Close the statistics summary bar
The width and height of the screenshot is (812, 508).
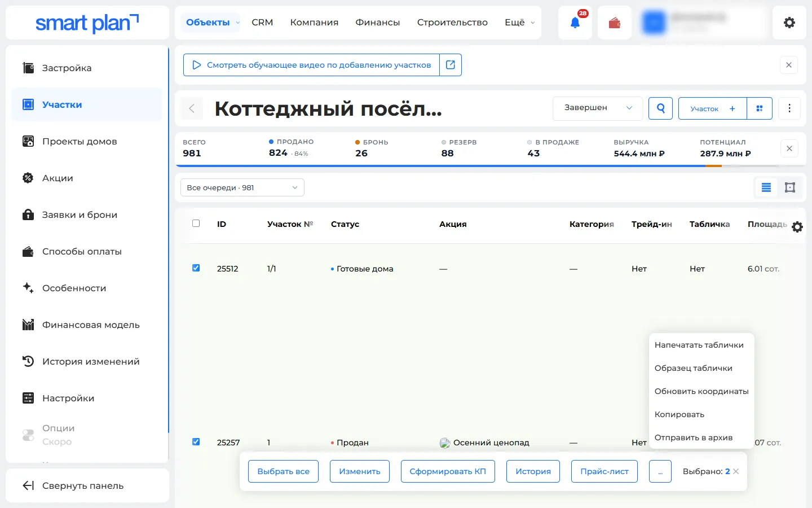(789, 148)
